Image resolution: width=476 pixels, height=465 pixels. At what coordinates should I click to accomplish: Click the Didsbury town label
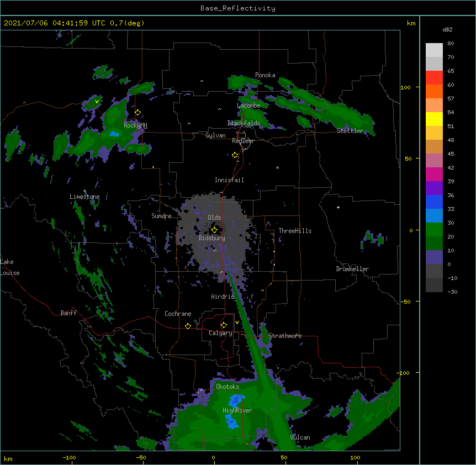tap(212, 238)
